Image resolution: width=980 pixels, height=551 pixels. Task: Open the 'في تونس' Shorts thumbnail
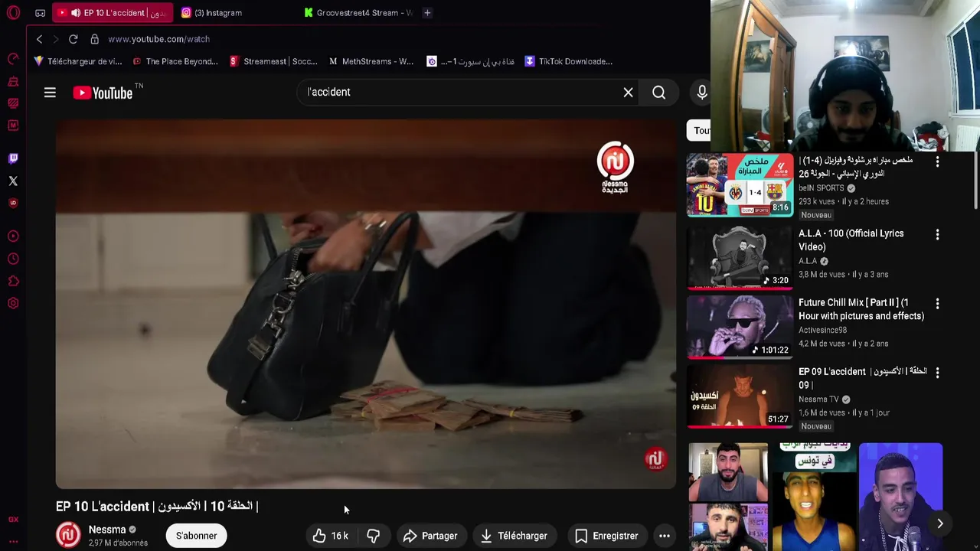point(814,497)
